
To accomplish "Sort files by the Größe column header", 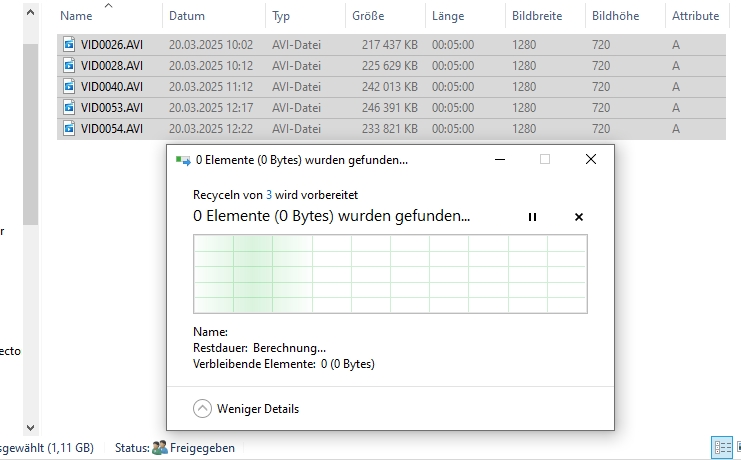I will point(368,16).
